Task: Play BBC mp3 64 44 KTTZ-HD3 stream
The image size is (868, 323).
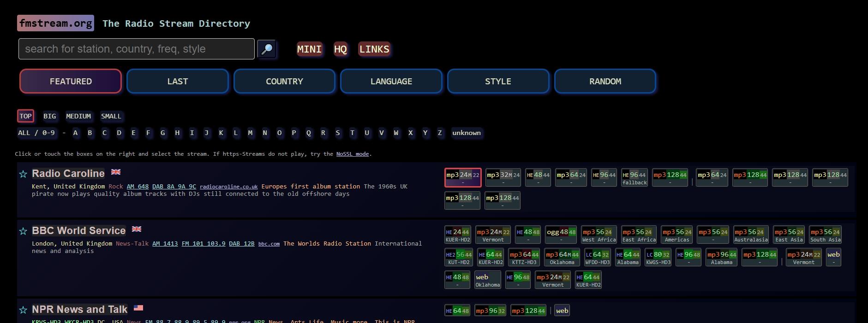Action: tap(524, 258)
